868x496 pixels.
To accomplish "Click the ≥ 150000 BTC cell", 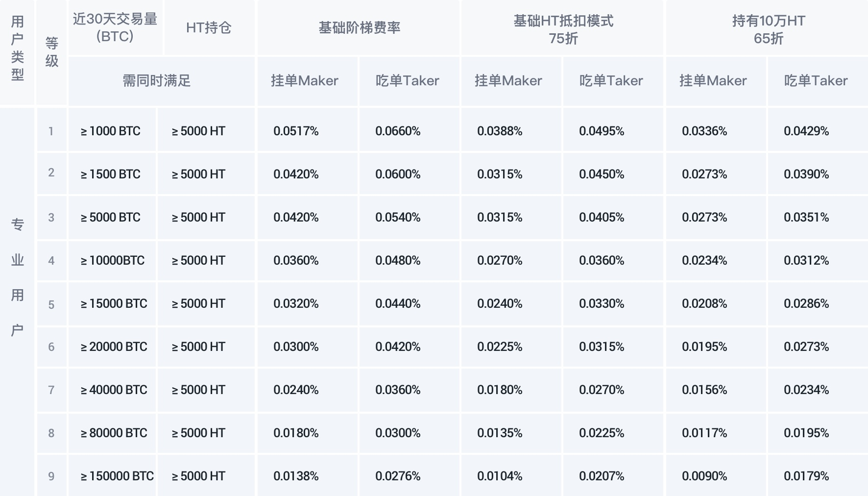I will (112, 476).
